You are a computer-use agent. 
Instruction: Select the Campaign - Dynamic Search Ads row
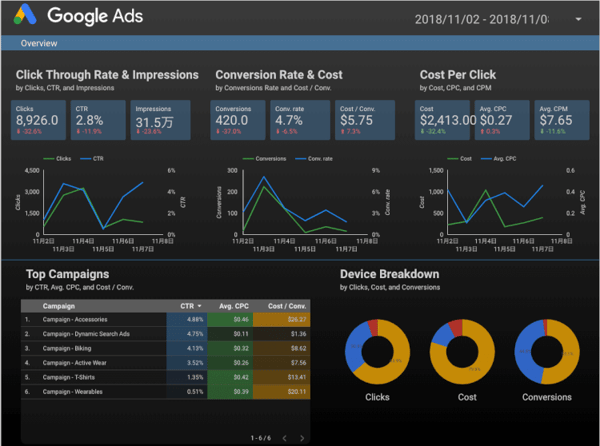coord(165,334)
